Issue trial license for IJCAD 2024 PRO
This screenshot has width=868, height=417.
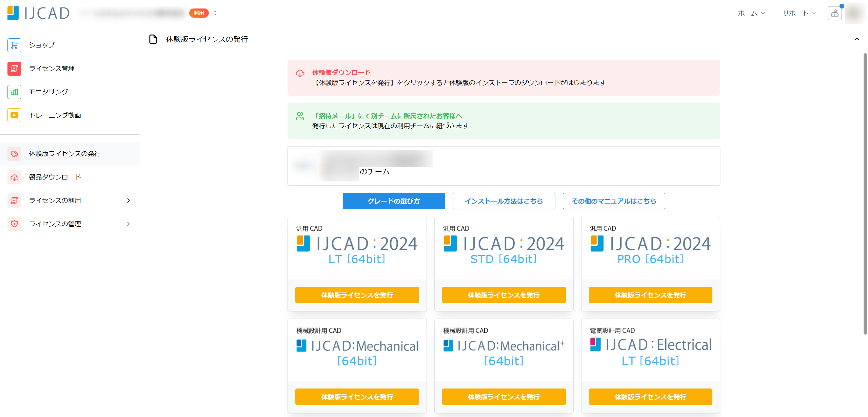point(650,295)
